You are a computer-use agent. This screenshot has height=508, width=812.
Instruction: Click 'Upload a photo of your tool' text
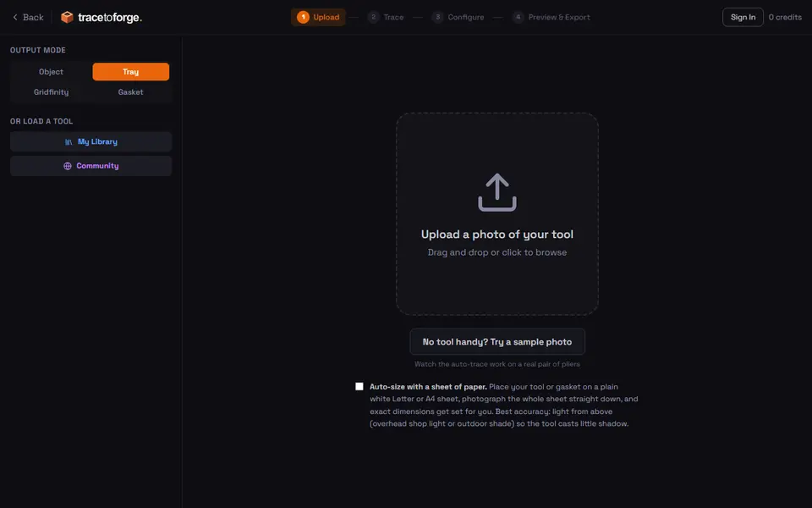click(497, 235)
